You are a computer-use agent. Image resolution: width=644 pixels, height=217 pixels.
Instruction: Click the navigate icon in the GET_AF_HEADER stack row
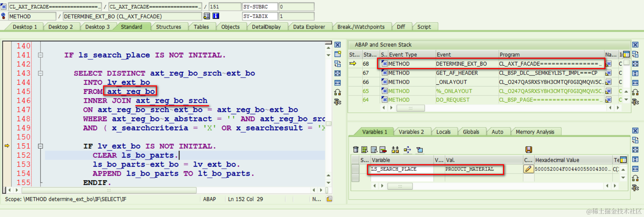(x=608, y=73)
